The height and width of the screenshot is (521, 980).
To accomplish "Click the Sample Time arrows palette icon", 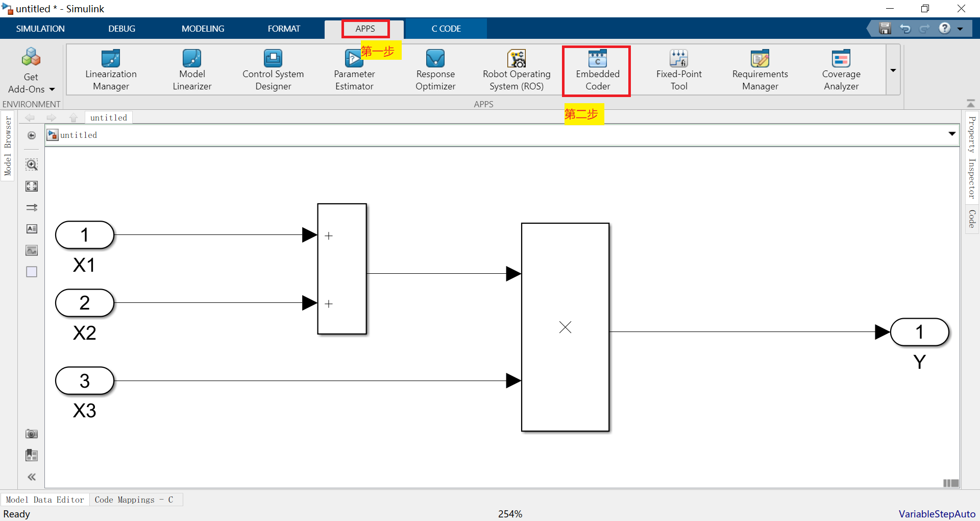I will 32,207.
